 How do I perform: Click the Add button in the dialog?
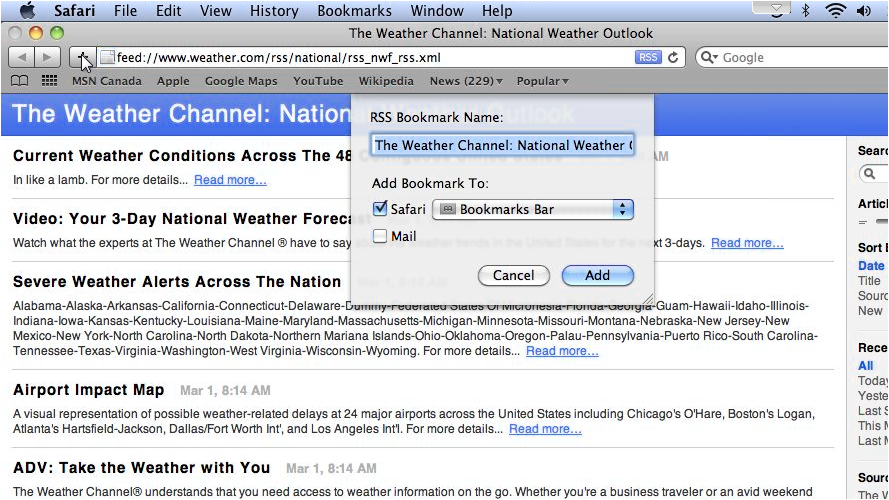[597, 275]
